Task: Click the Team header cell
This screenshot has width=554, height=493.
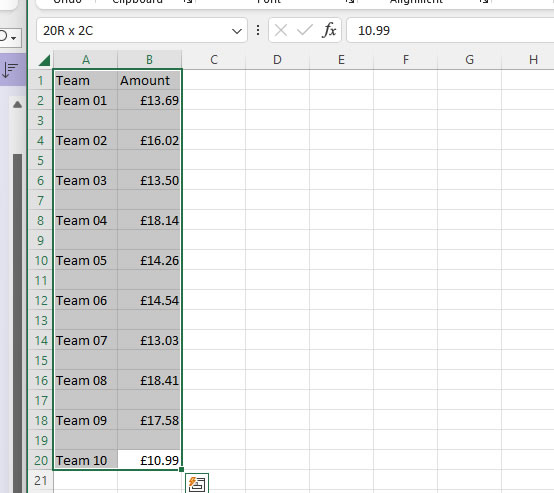Action: click(x=86, y=81)
